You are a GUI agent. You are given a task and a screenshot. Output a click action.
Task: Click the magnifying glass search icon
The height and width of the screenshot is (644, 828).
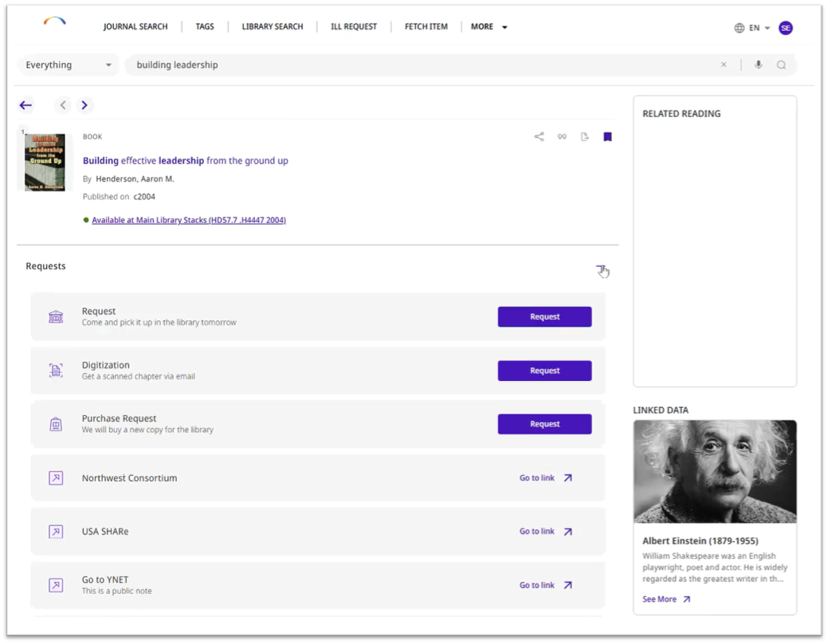[781, 65]
